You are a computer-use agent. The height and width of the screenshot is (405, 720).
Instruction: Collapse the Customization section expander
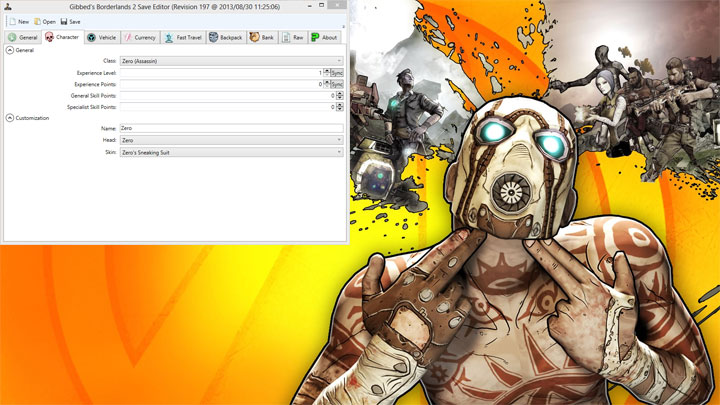[x=9, y=118]
